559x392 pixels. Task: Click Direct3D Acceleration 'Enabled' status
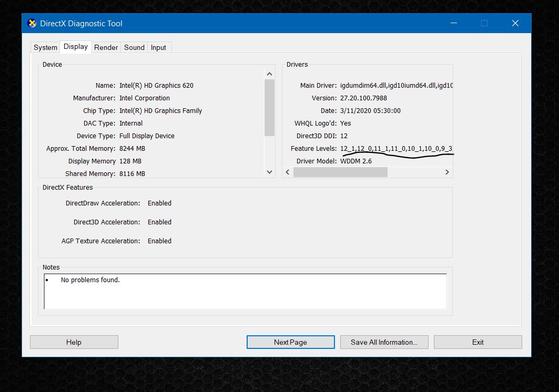[x=159, y=222]
